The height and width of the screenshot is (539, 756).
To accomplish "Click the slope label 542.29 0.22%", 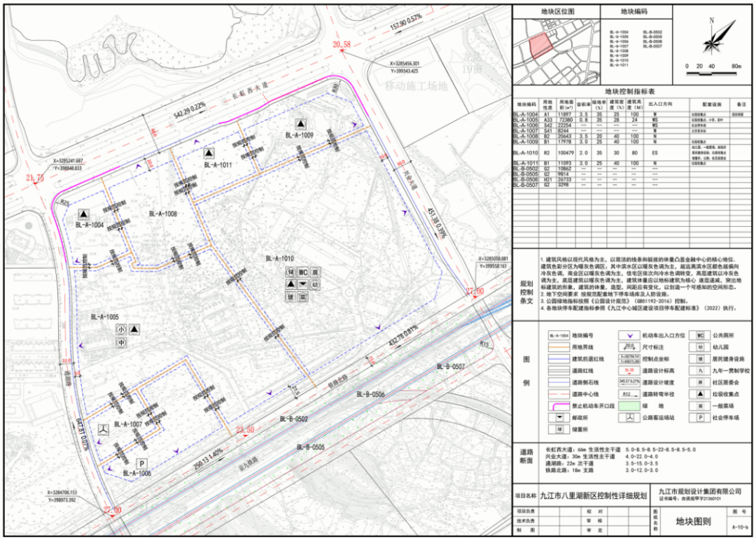I will click(x=190, y=110).
